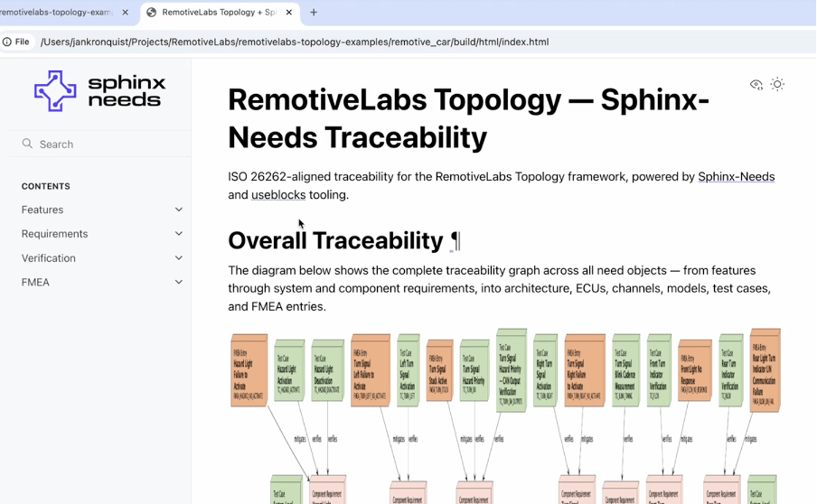Follow the useblocks hyperlink
The width and height of the screenshot is (817, 504).
coord(278,195)
